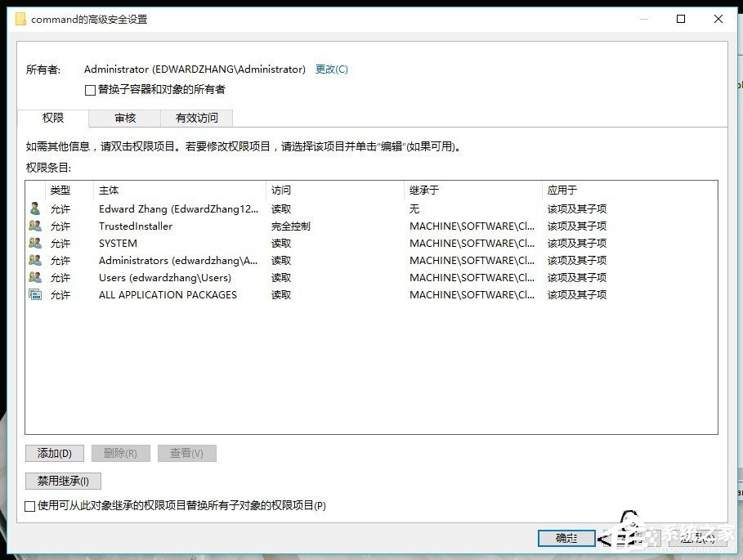Open the 有效访问 tab
The height and width of the screenshot is (560, 743).
click(196, 118)
